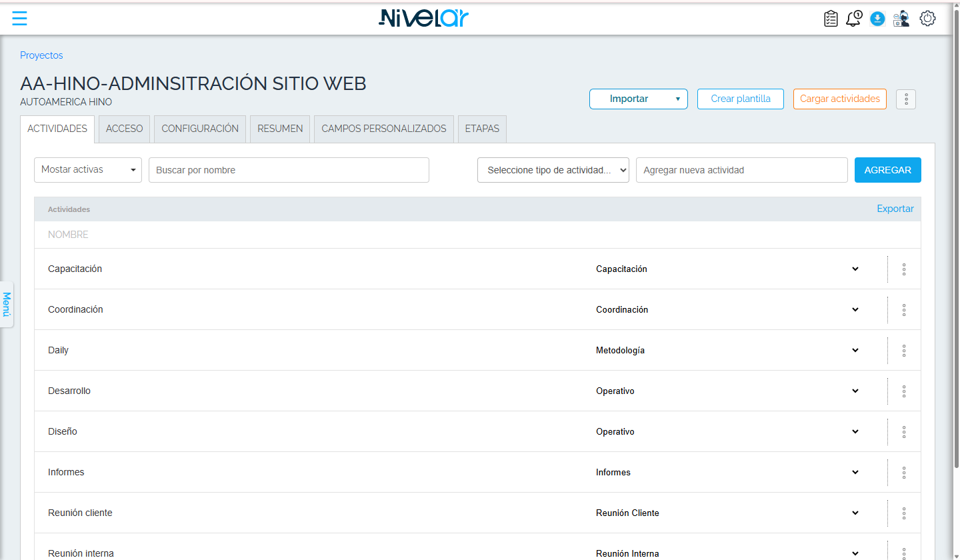Select the Capacitación activity name

point(75,269)
